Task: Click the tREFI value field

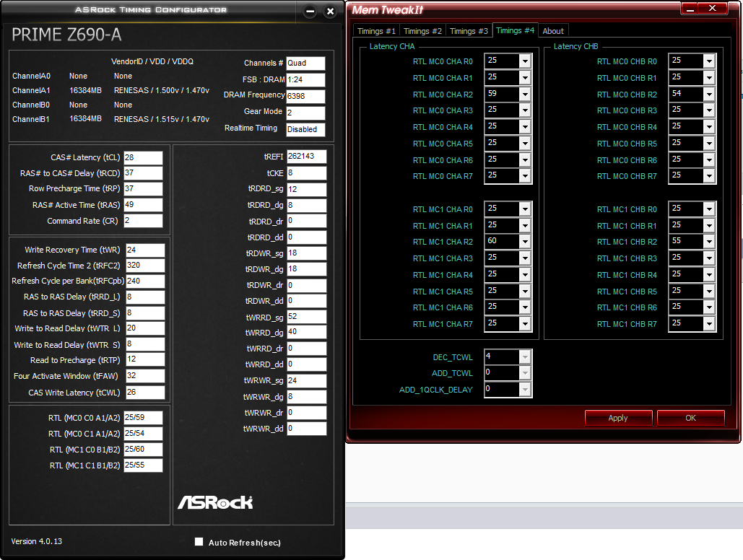Action: (x=307, y=157)
